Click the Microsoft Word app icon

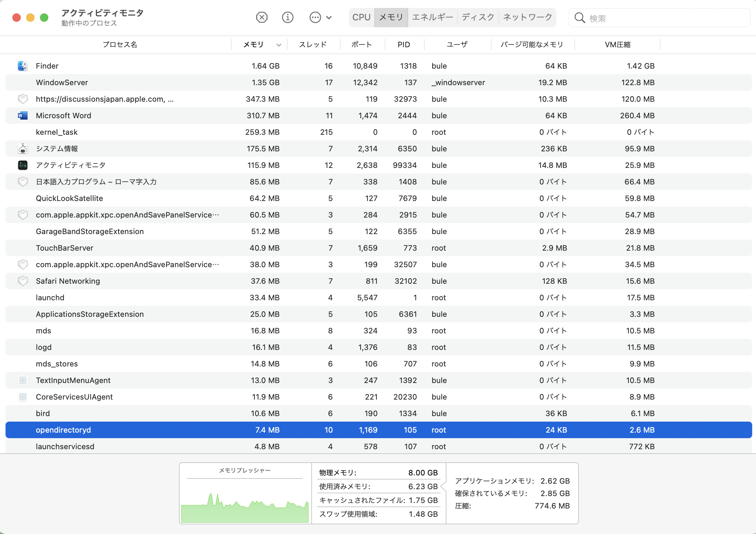[x=23, y=115]
